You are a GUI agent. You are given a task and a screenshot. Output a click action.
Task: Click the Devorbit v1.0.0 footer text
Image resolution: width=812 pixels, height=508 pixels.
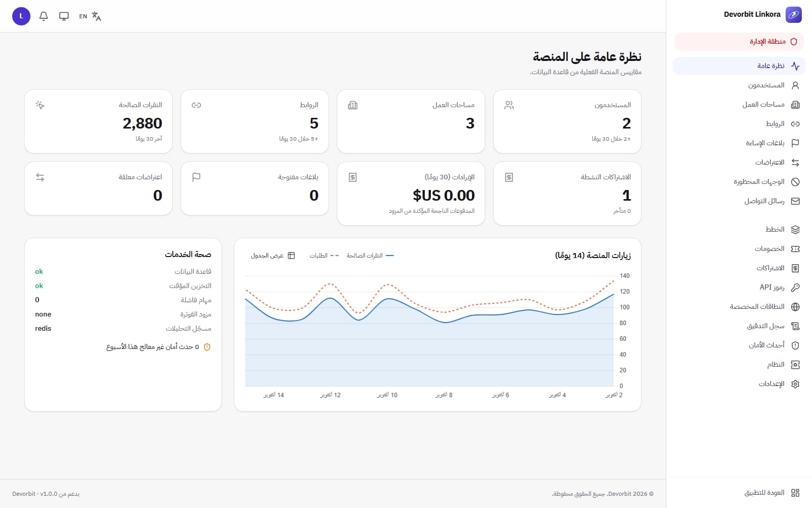(x=46, y=494)
